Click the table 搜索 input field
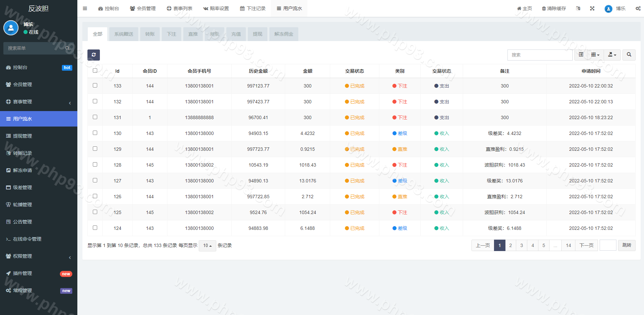Screen dimensions: 644x315 [539, 55]
